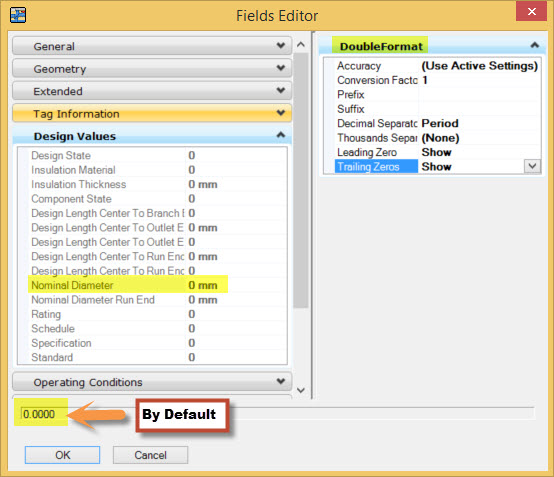Screen dimensions: 554x477
Task: Expand the General section chevron
Action: (281, 46)
